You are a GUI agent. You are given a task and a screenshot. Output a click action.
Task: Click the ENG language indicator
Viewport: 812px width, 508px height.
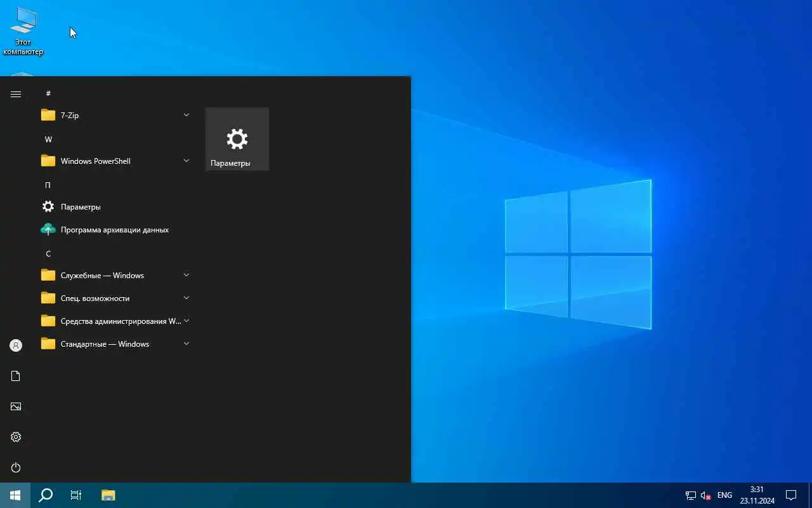tap(724, 495)
